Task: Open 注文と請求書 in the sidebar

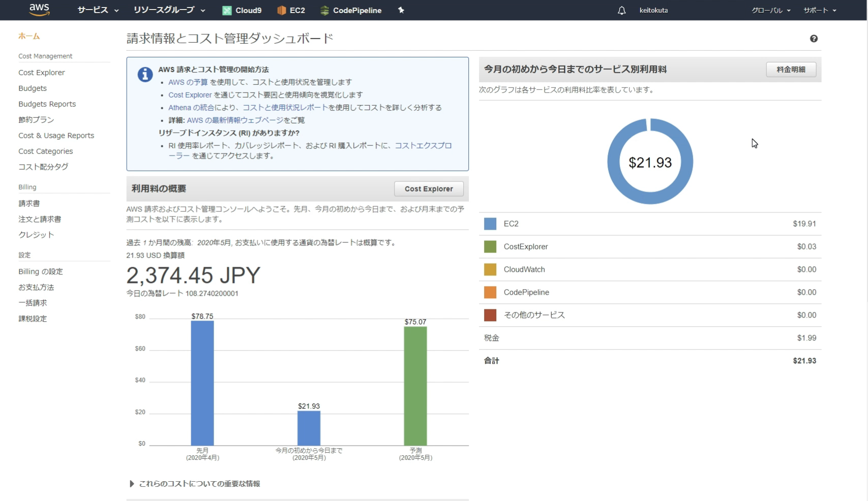Action: 40,219
